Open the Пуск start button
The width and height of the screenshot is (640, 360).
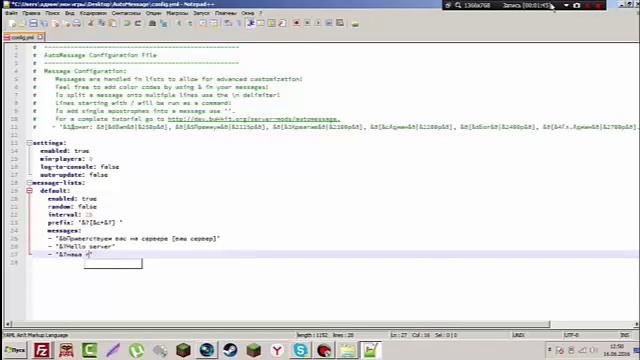coord(15,350)
